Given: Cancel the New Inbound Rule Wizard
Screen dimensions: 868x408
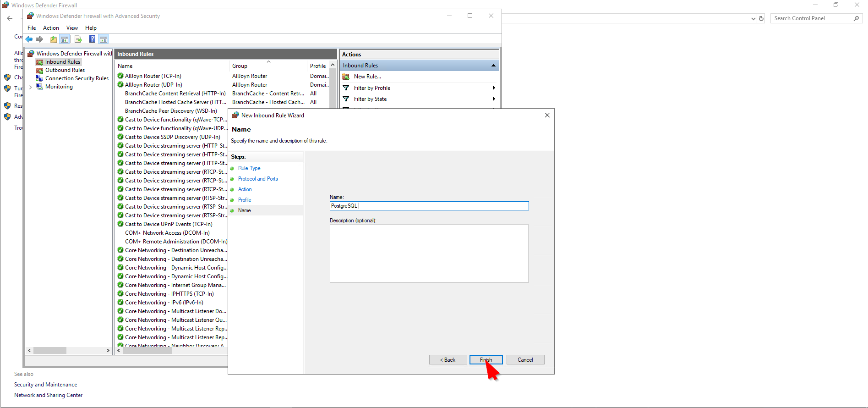Looking at the screenshot, I should [x=525, y=360].
